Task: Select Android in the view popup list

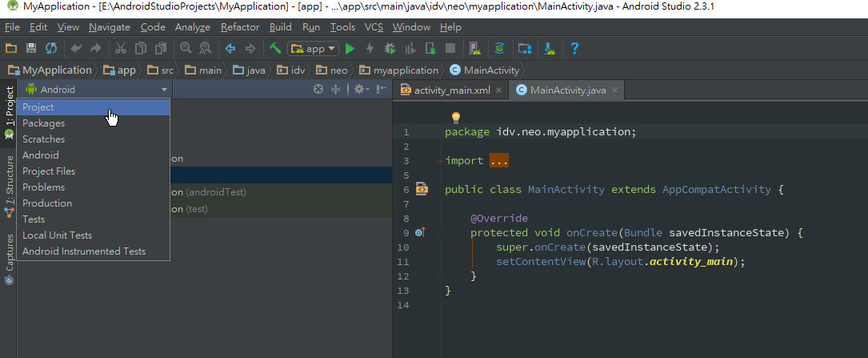Action: click(94, 155)
